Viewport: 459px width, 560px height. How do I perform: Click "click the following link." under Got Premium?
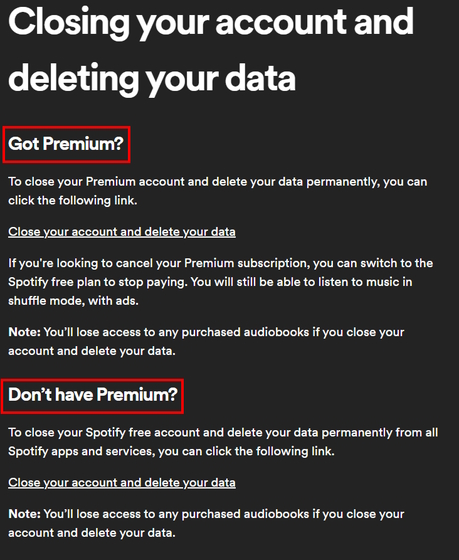pyautogui.click(x=73, y=200)
